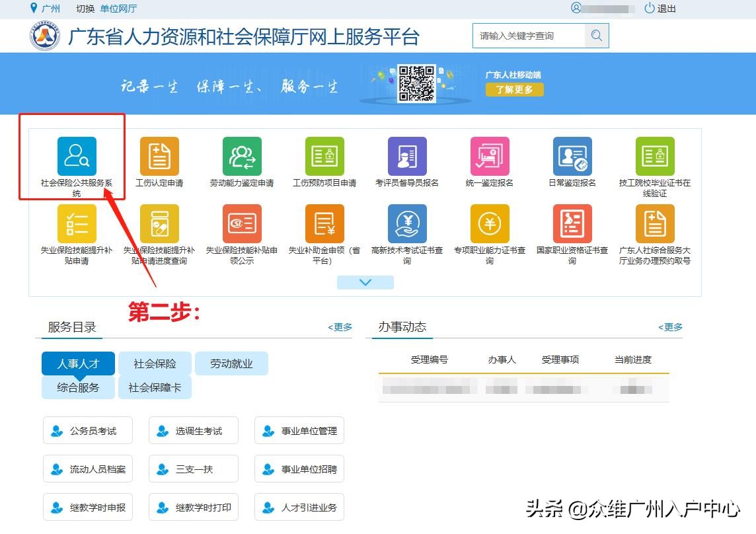Open 劳动能力鉴定申请 icon

coord(242,156)
